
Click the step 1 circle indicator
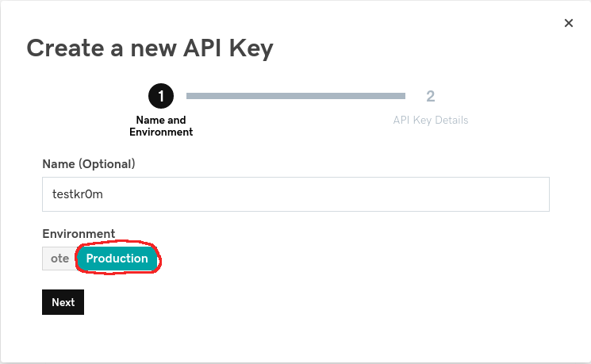(160, 97)
